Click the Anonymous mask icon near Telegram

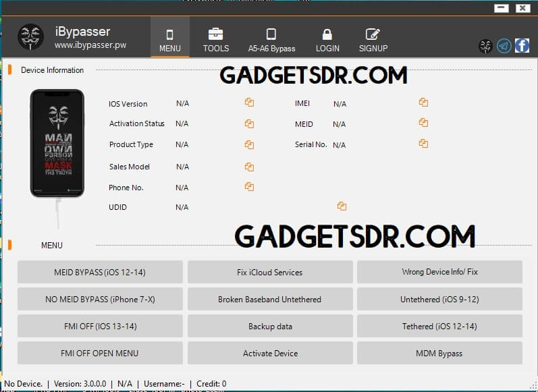(x=485, y=46)
